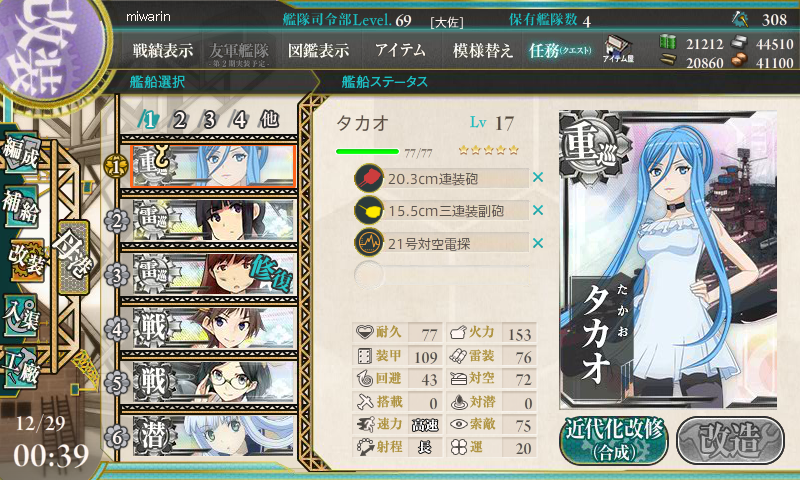Image resolution: width=800 pixels, height=480 pixels.
Task: Remove the 21号対空電探 with its X
Action: click(538, 243)
